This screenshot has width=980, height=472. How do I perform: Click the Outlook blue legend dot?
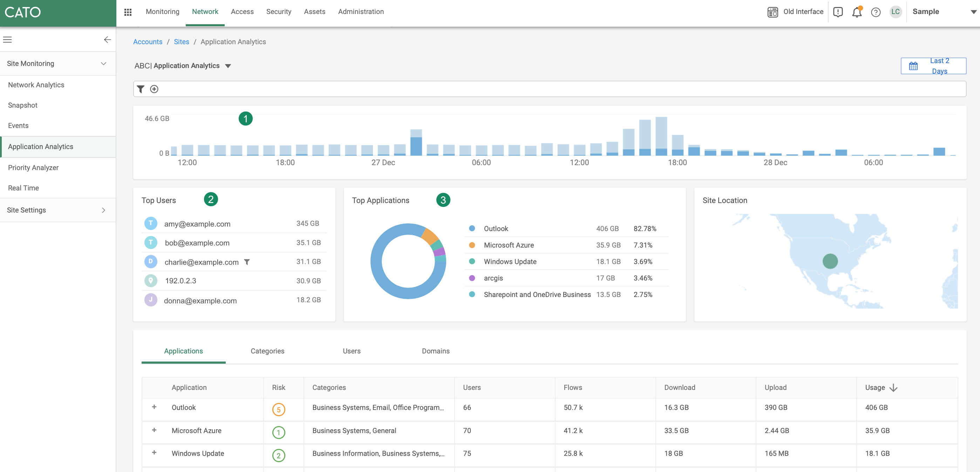(x=472, y=228)
